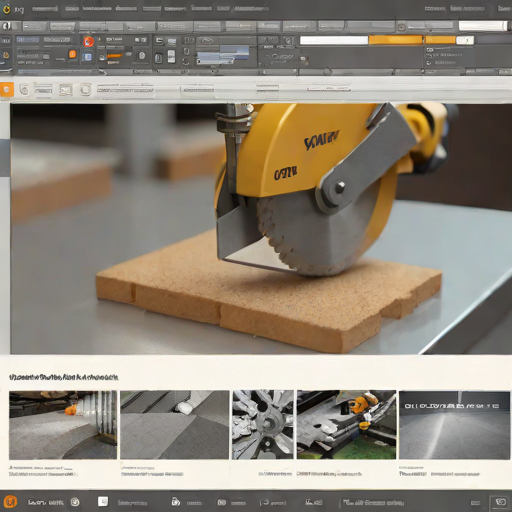The image size is (512, 512).
Task: Click the main yellow circular saw image
Action: (261, 229)
